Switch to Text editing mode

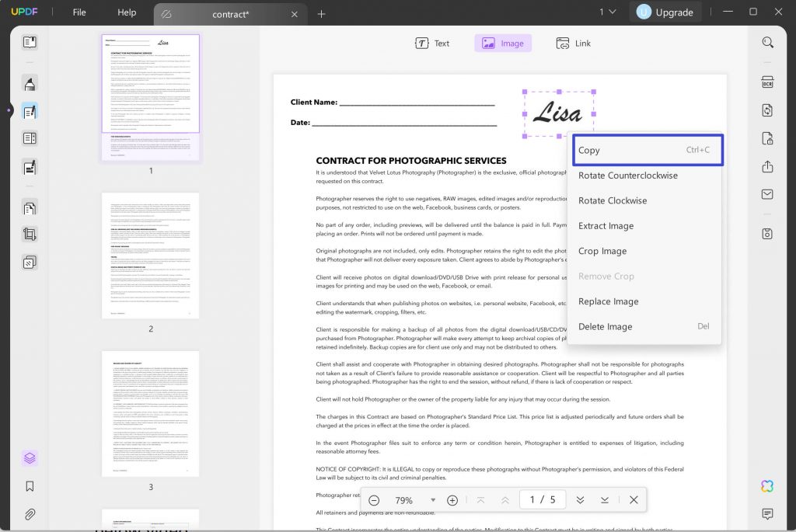[432, 43]
